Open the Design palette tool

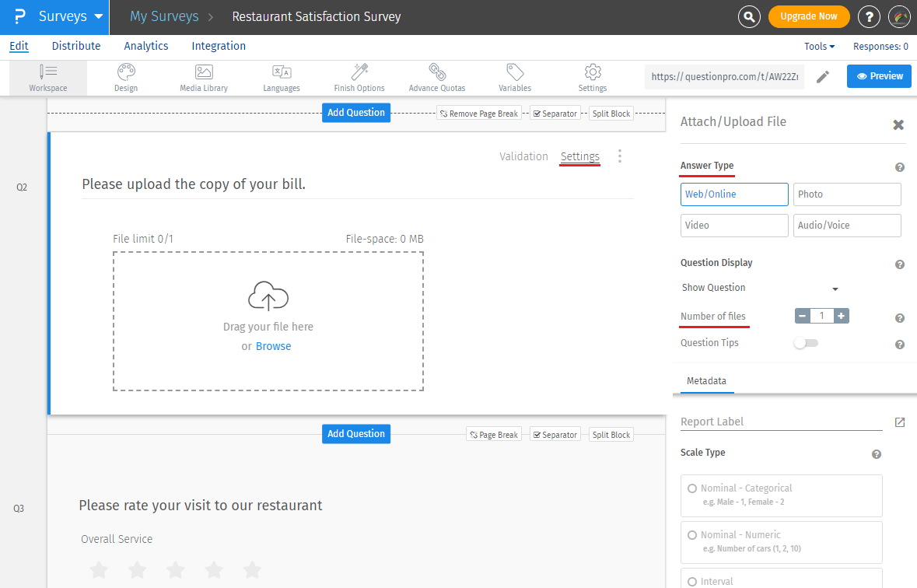[x=126, y=78]
